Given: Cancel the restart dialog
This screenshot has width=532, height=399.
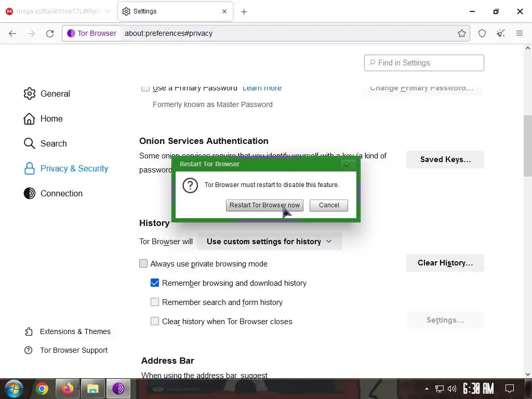Looking at the screenshot, I should pyautogui.click(x=329, y=205).
